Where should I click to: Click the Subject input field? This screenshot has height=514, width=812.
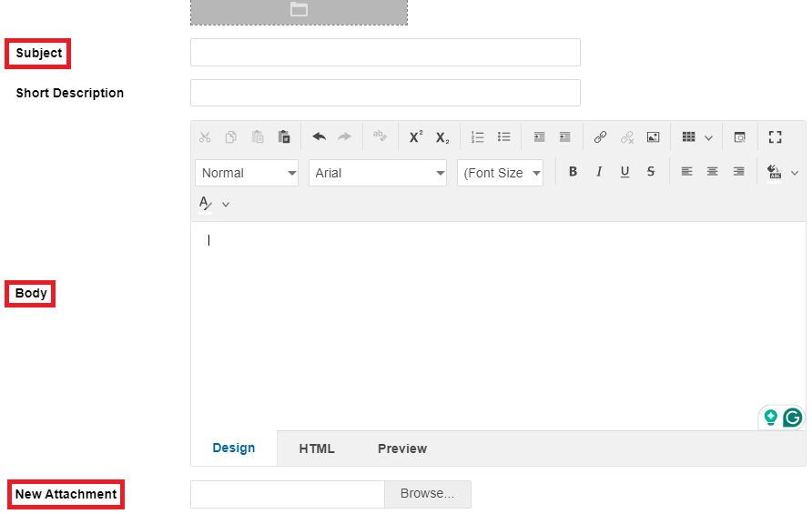[x=385, y=53]
